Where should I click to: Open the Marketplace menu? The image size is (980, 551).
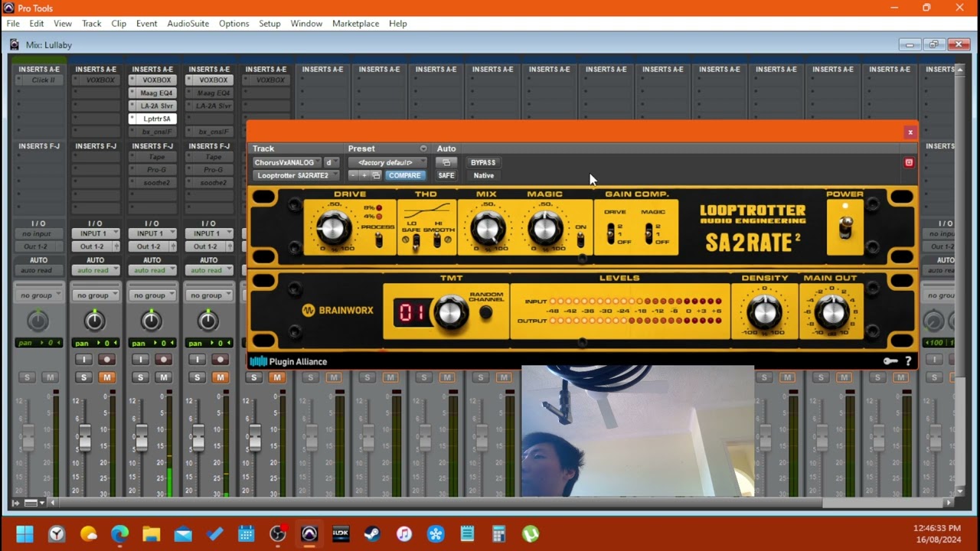click(x=355, y=24)
